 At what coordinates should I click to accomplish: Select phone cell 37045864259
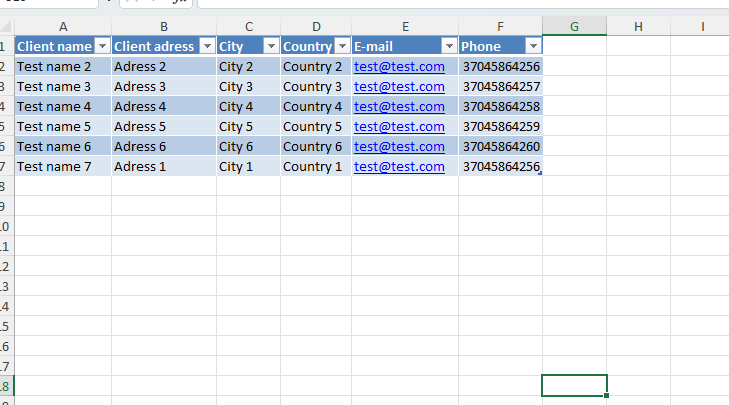click(500, 126)
